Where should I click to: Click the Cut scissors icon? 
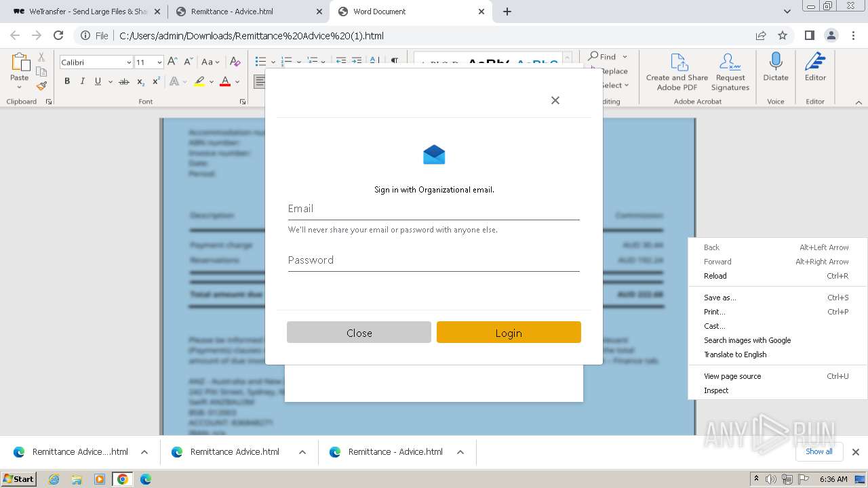41,58
